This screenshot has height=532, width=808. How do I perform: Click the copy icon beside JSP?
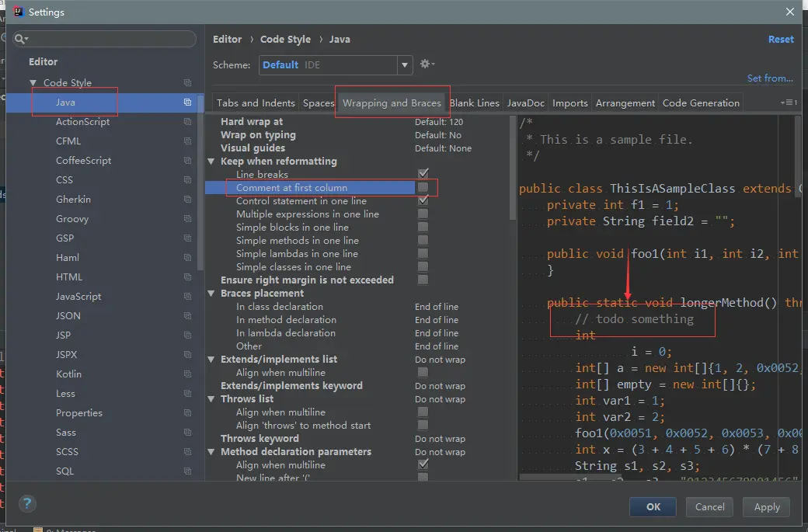[187, 335]
